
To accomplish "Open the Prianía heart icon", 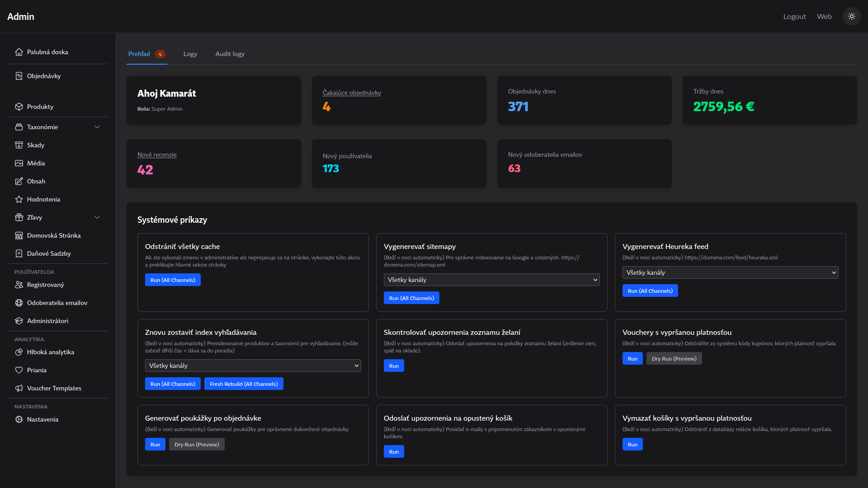I will click(x=19, y=370).
